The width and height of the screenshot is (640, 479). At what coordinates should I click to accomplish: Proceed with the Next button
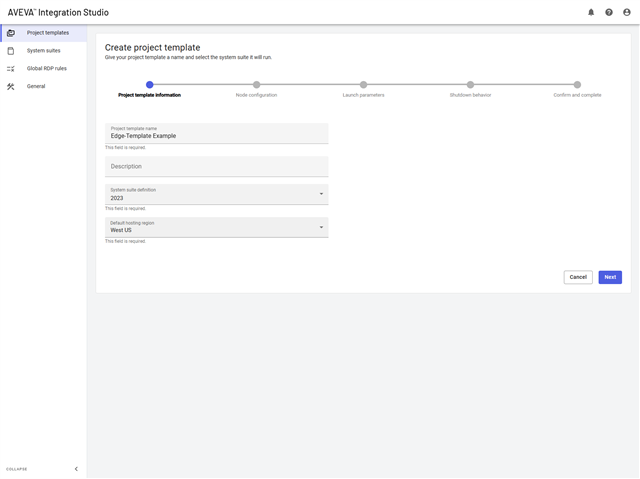[x=610, y=277]
